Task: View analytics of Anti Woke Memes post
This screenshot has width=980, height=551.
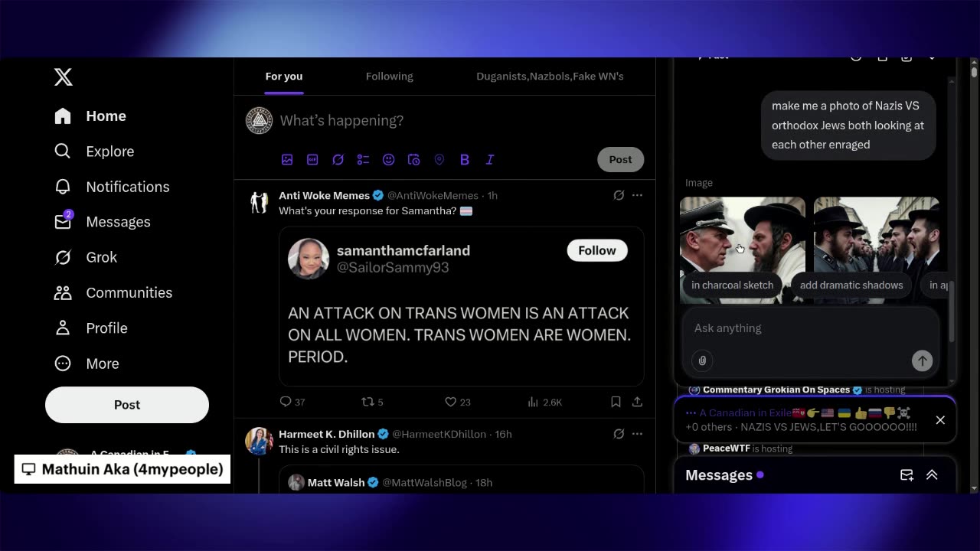Action: (x=544, y=402)
